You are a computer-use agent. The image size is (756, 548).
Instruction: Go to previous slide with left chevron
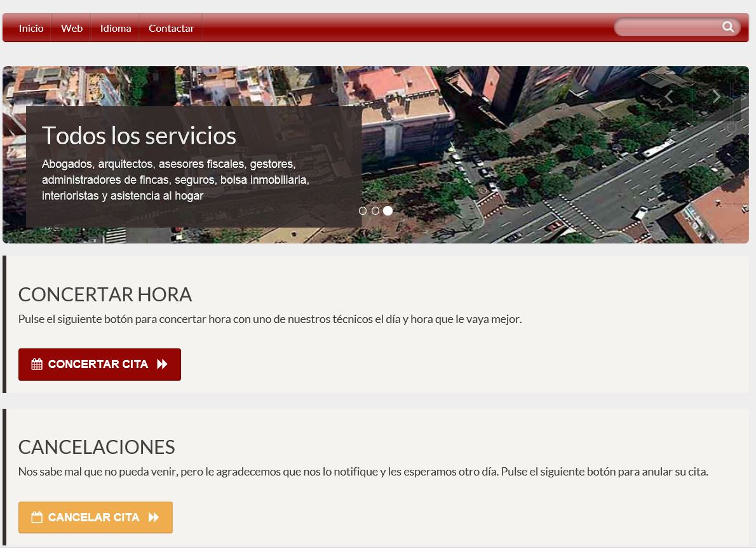668,97
